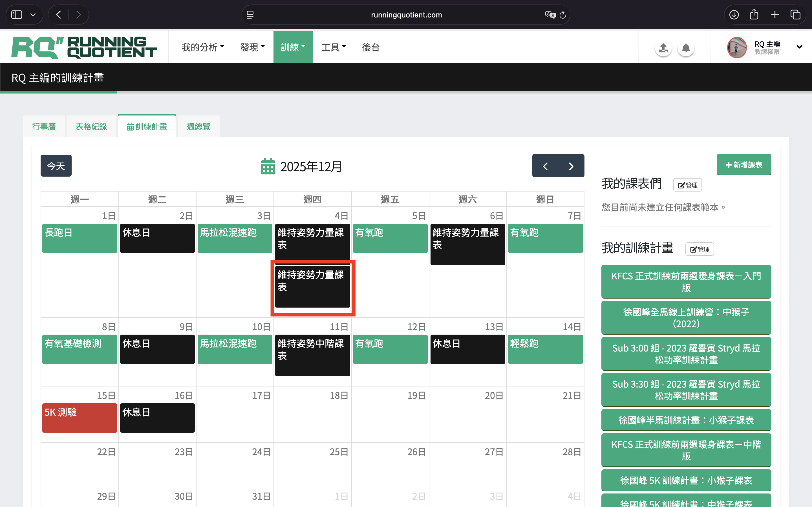Open browser downloads icon

(734, 15)
